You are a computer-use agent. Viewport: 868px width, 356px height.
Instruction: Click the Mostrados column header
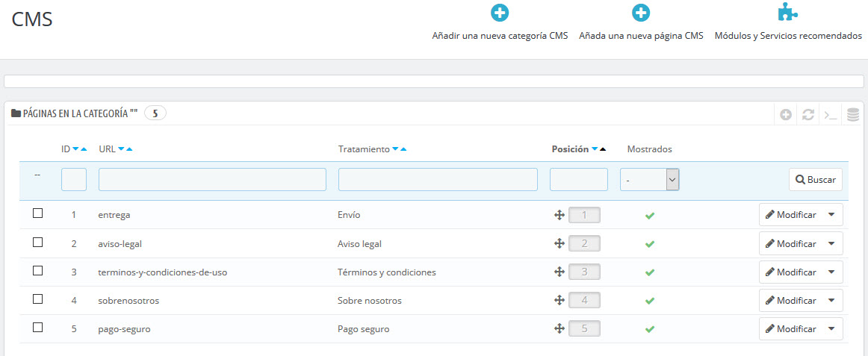pyautogui.click(x=649, y=149)
